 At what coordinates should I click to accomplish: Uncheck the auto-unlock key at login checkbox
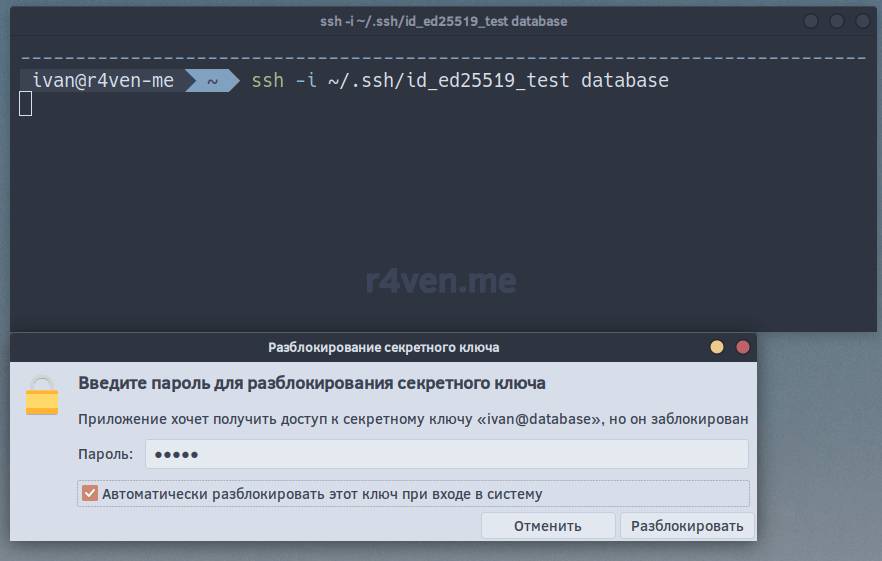coord(90,494)
